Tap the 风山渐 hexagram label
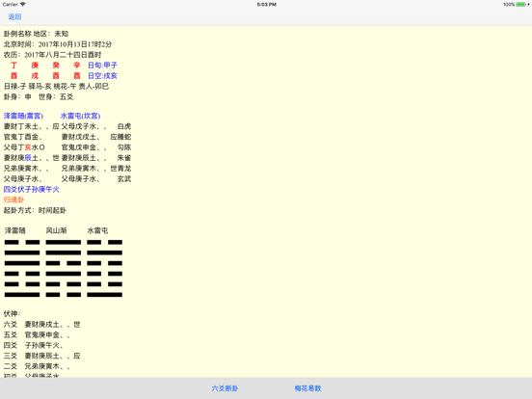 tap(56, 230)
